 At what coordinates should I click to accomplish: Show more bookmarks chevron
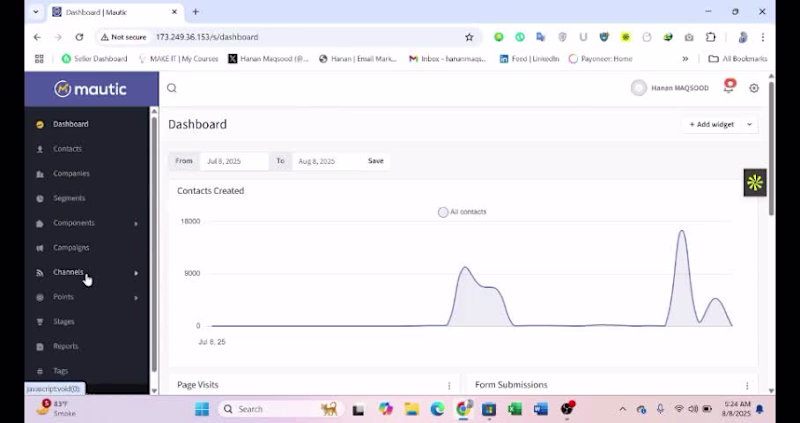[x=685, y=59]
